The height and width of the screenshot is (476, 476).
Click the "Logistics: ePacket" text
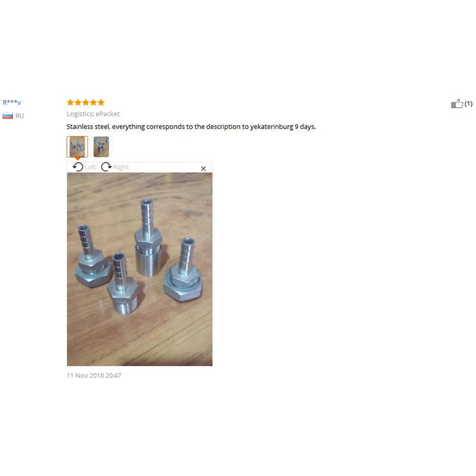click(x=93, y=114)
